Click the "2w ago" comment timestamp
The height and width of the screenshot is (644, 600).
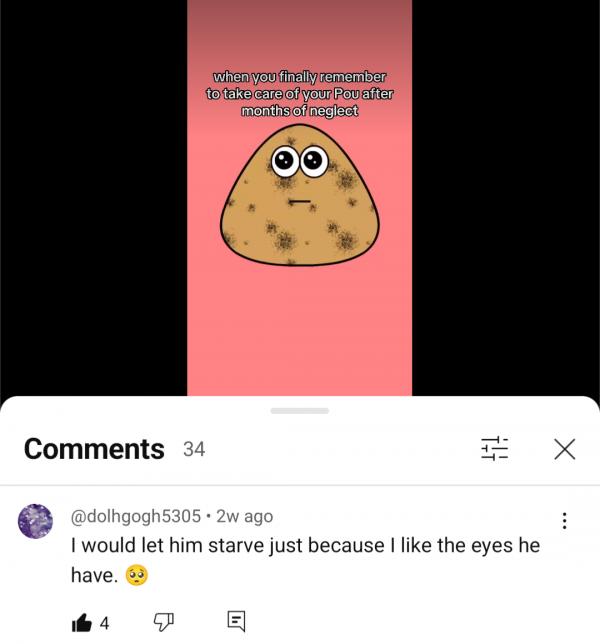244,517
